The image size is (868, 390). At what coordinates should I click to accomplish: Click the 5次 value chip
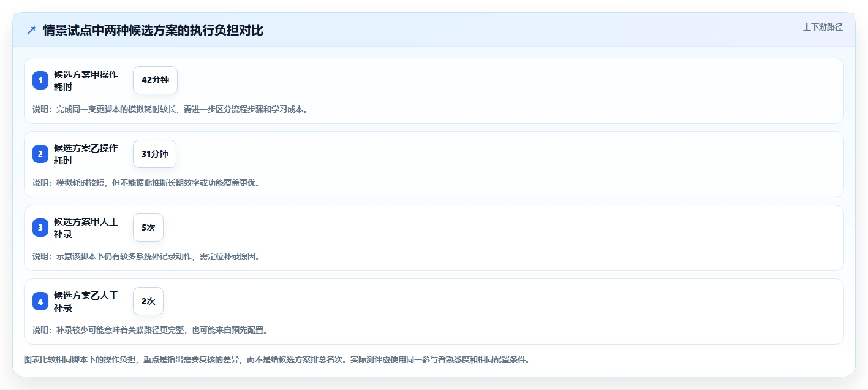point(148,227)
